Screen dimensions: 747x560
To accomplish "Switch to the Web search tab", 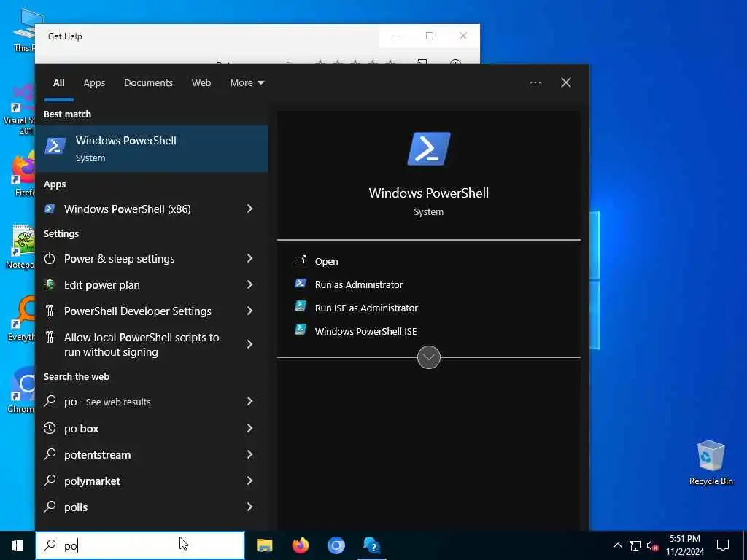I will [201, 83].
